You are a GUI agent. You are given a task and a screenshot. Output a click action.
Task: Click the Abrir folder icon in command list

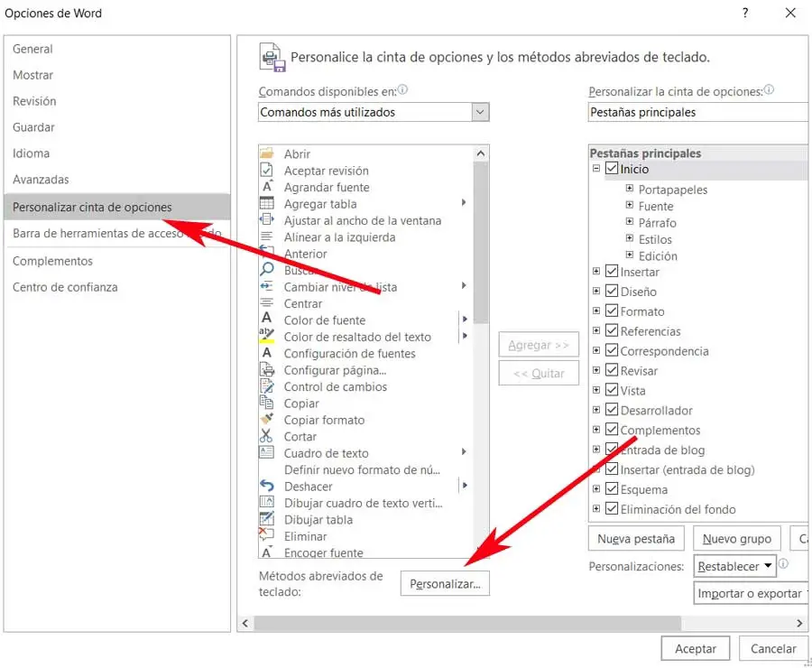(266, 153)
